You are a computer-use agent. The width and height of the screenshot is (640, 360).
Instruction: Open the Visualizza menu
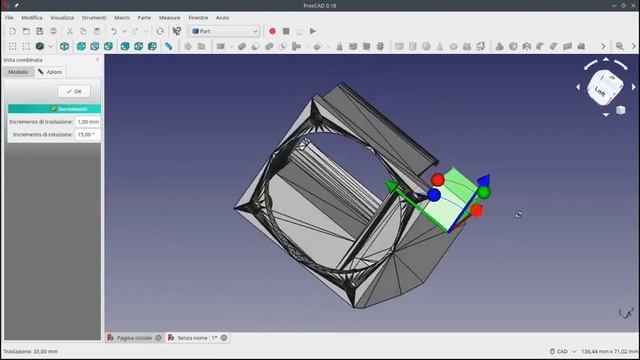pos(62,18)
